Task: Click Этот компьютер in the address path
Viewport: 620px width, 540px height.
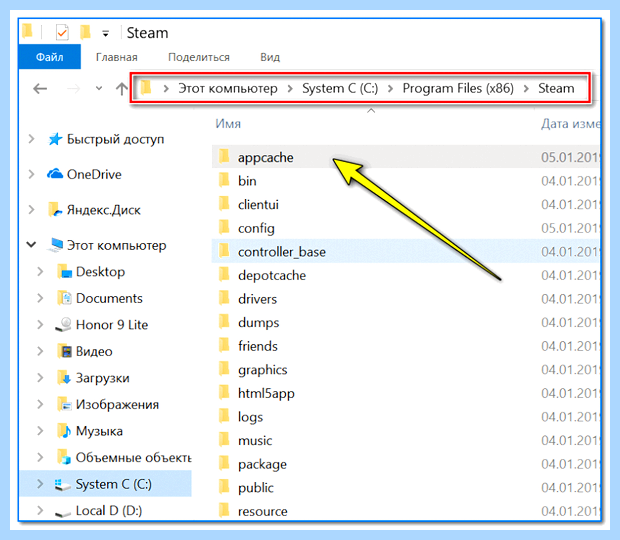Action: coord(228,88)
